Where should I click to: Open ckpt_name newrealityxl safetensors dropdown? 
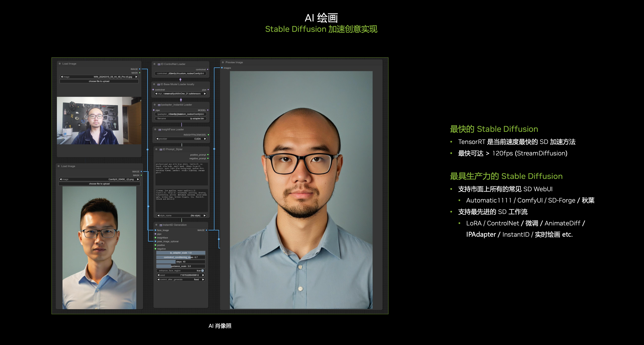(x=180, y=94)
